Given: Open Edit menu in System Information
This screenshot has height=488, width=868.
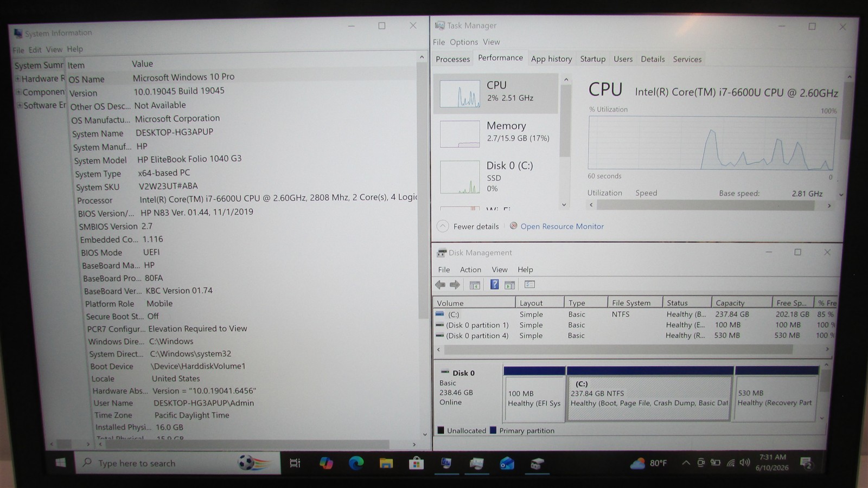Looking at the screenshot, I should click(35, 49).
